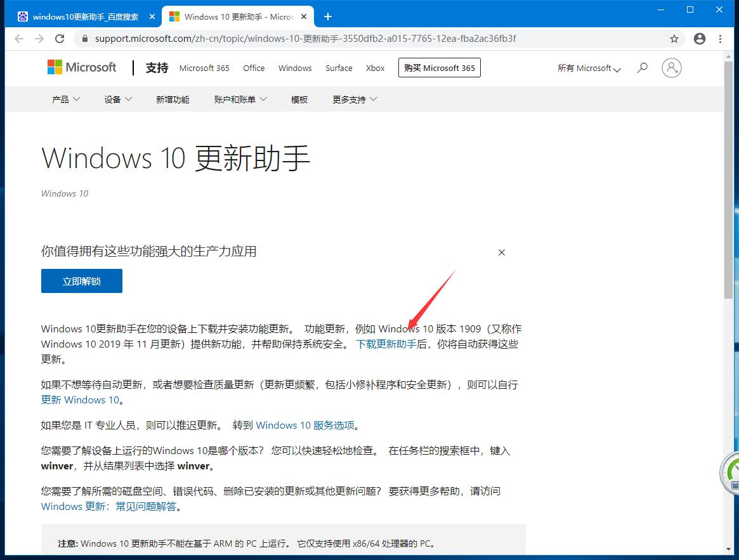Switch to the Baidu search tab
The width and height of the screenshot is (739, 560).
tap(82, 16)
